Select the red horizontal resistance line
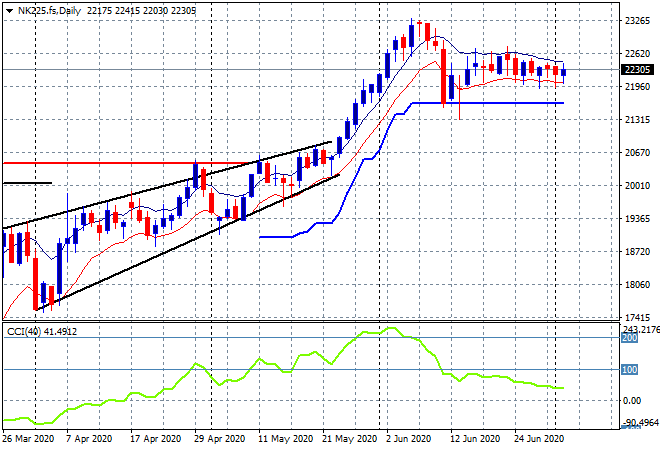Viewport: 660px width, 450px height. tap(120, 162)
